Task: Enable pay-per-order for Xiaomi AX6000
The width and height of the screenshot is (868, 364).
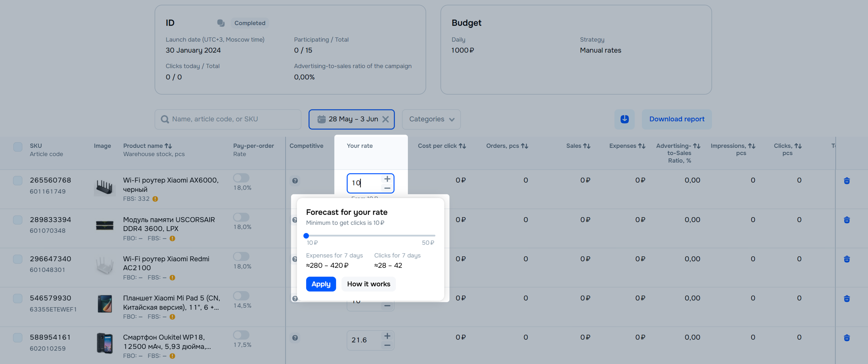Action: (241, 178)
